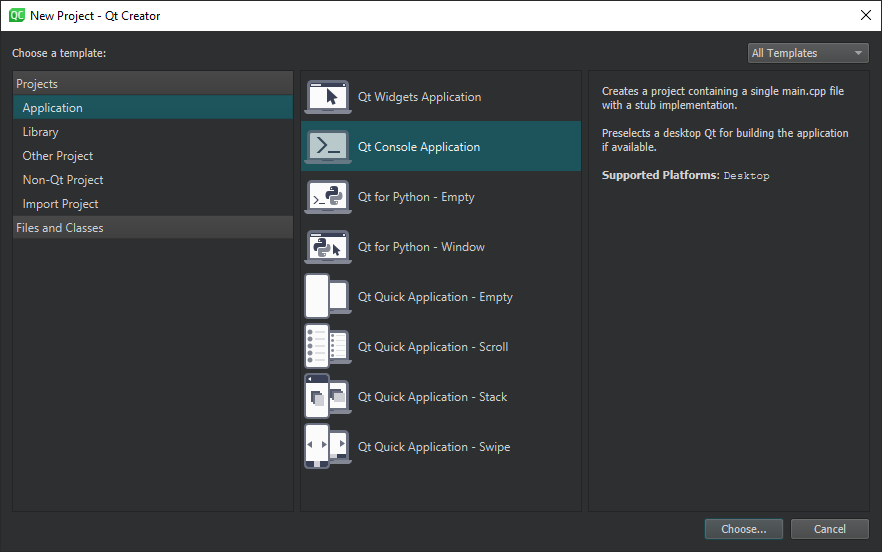Click the Qt Quick Application Empty icon
This screenshot has height=552, width=882.
(328, 297)
